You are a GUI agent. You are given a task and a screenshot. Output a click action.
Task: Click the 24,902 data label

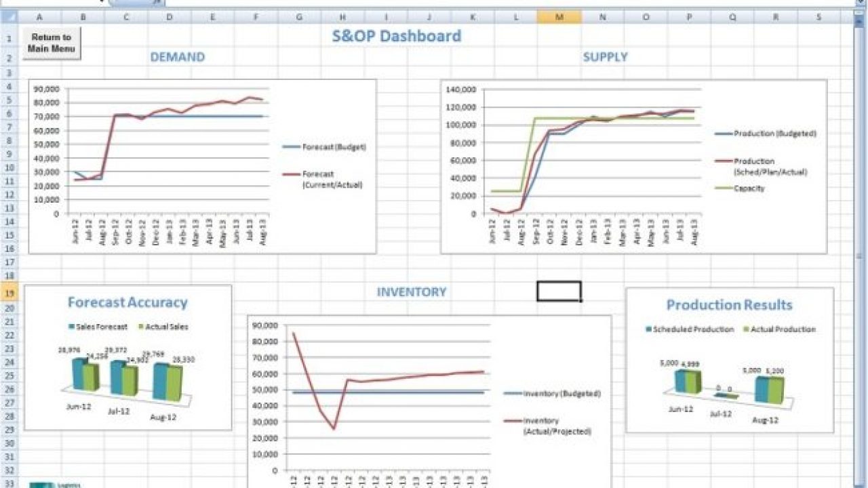point(137,359)
